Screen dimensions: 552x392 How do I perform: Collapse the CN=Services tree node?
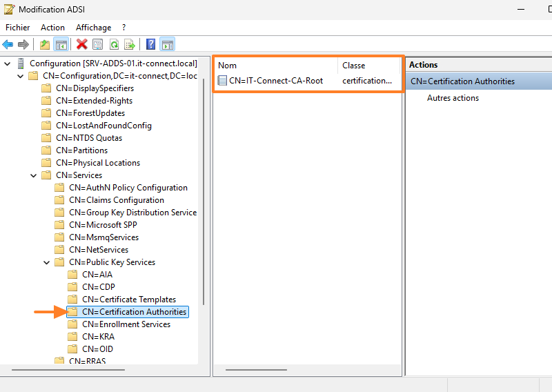[34, 175]
